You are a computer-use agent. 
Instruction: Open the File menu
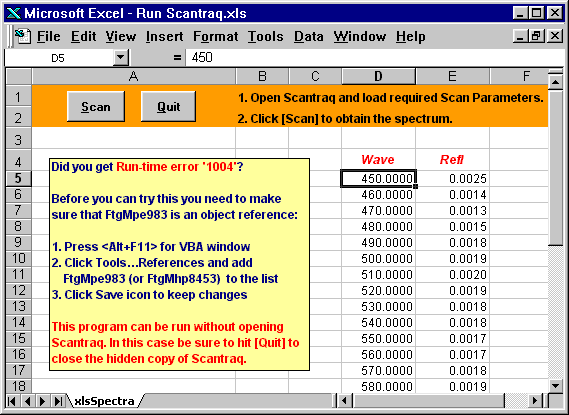coord(49,37)
